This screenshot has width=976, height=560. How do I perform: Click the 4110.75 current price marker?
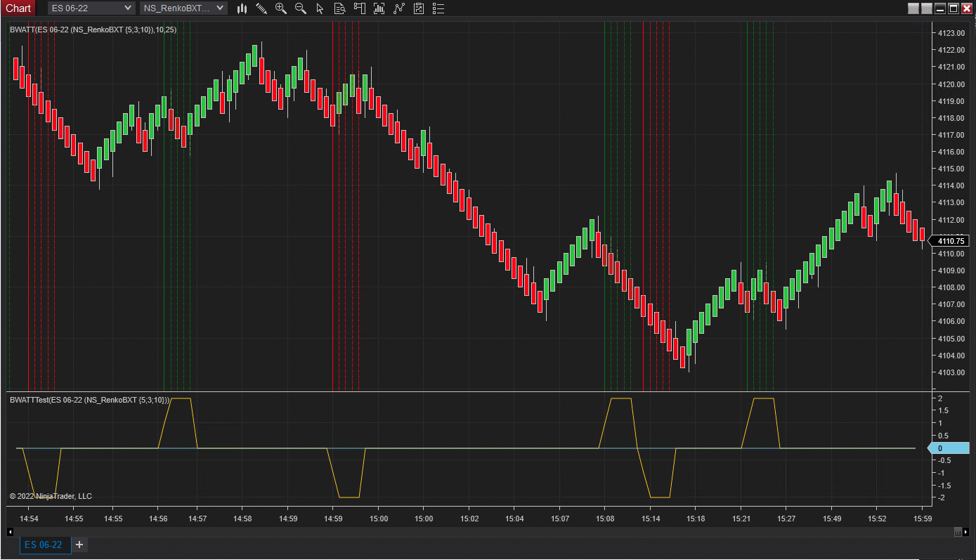950,241
